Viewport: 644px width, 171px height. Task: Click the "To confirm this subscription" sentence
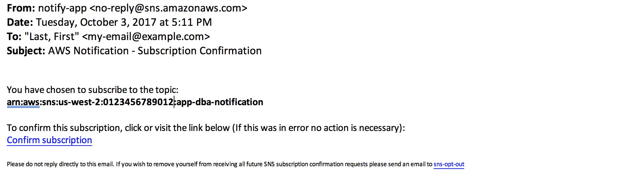206,128
